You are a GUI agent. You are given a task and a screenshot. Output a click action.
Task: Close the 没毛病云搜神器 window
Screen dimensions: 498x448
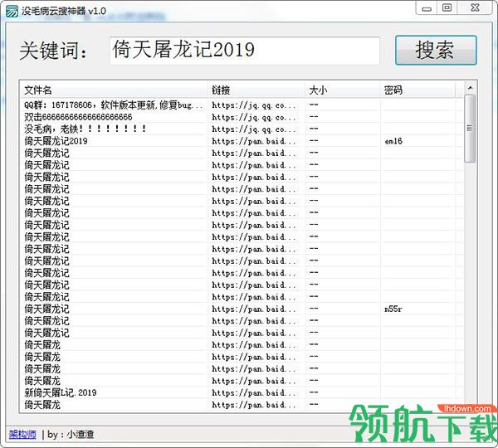[475, 8]
